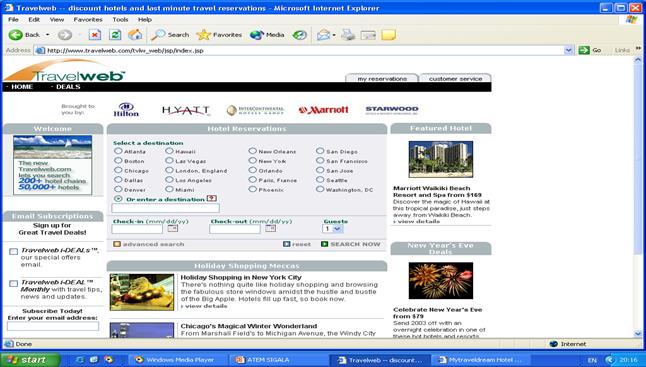Click the red help question mark icon
This screenshot has width=646, height=367.
212,199
